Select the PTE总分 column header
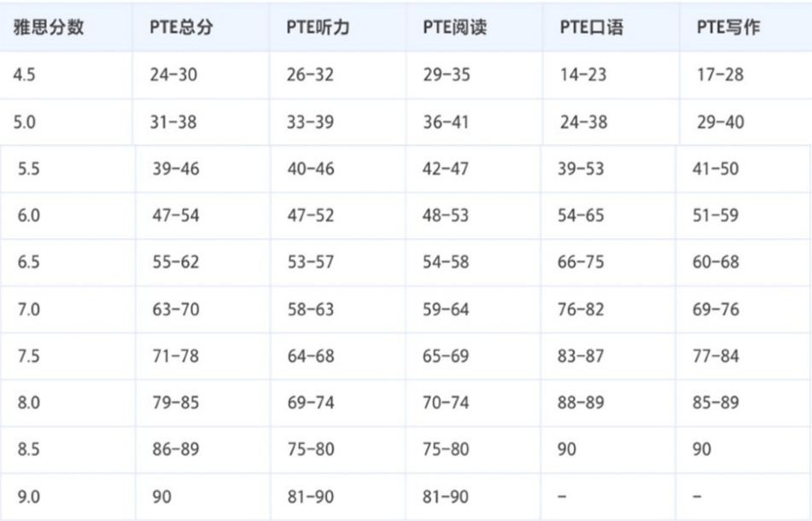 tap(182, 26)
